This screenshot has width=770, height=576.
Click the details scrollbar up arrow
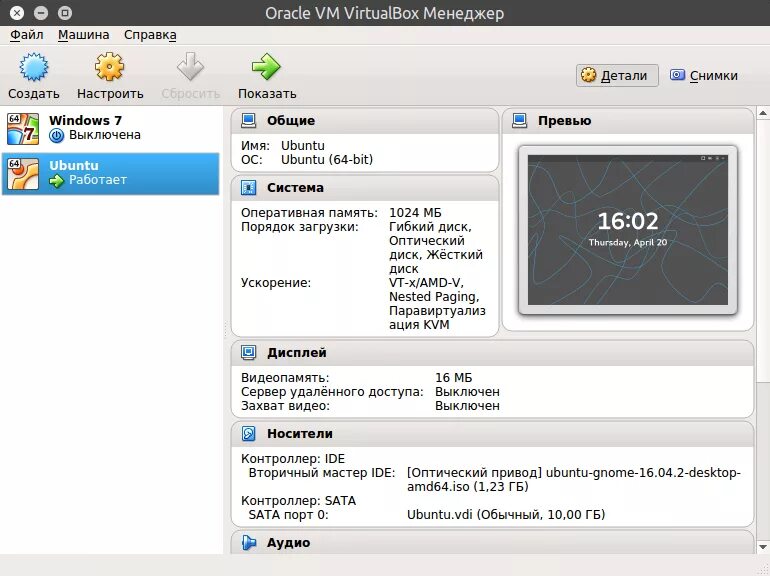(763, 113)
